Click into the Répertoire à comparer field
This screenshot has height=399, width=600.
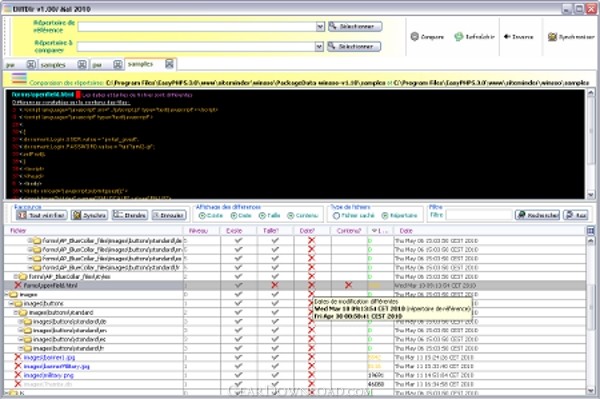(196, 46)
